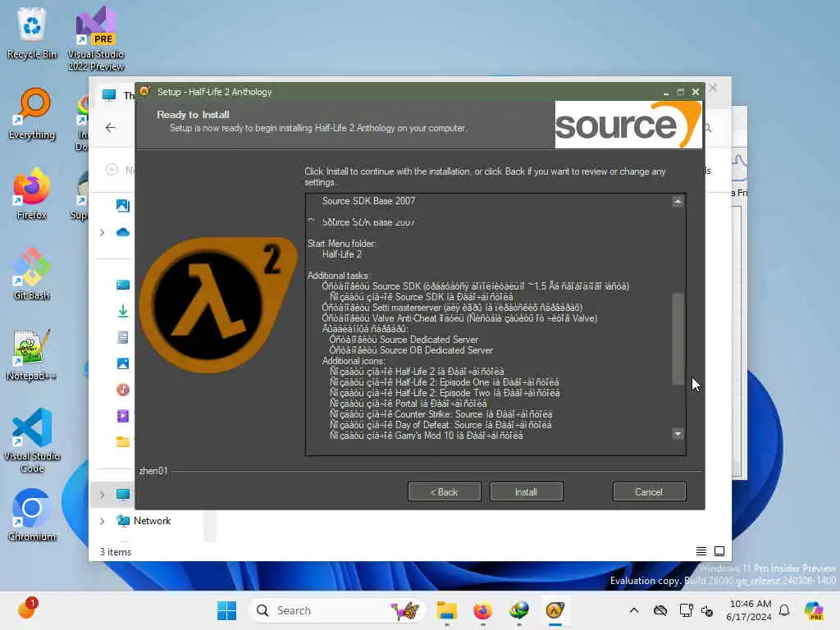Image resolution: width=840 pixels, height=630 pixels.
Task: Click scroll down arrow in summary box
Action: pos(678,434)
